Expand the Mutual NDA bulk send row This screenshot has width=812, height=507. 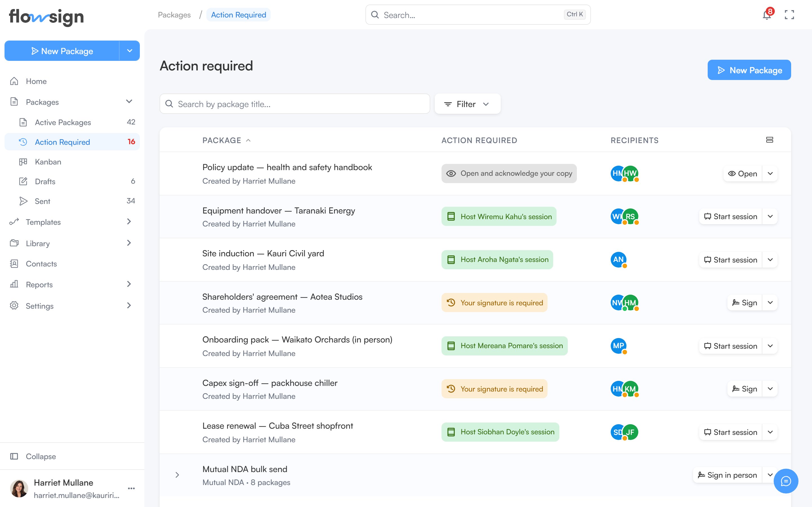click(x=177, y=475)
